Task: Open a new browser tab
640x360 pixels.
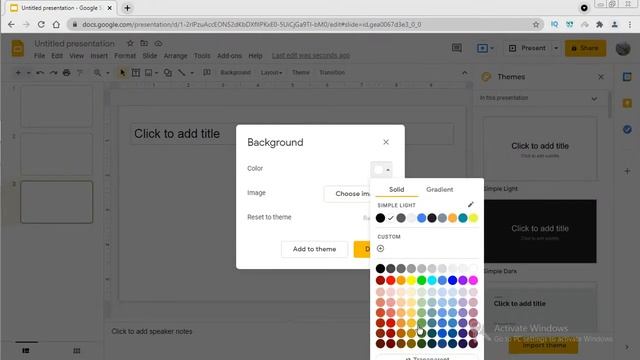Action: pyautogui.click(x=127, y=8)
